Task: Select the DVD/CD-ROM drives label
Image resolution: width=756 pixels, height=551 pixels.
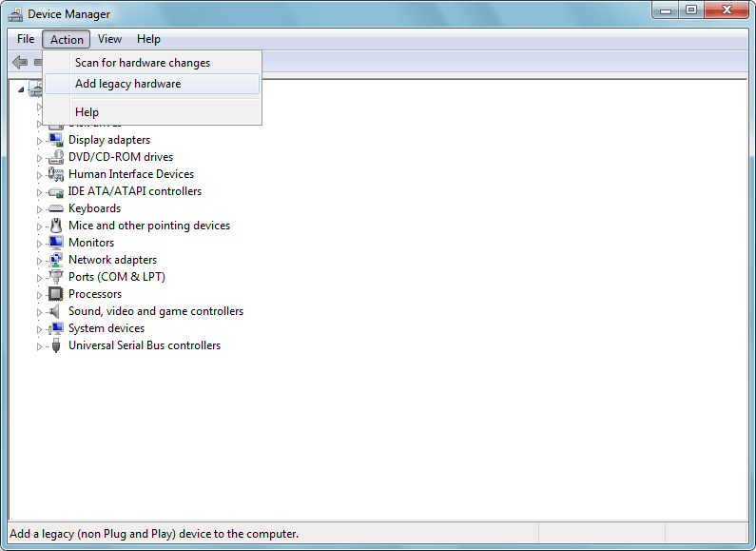Action: click(121, 157)
